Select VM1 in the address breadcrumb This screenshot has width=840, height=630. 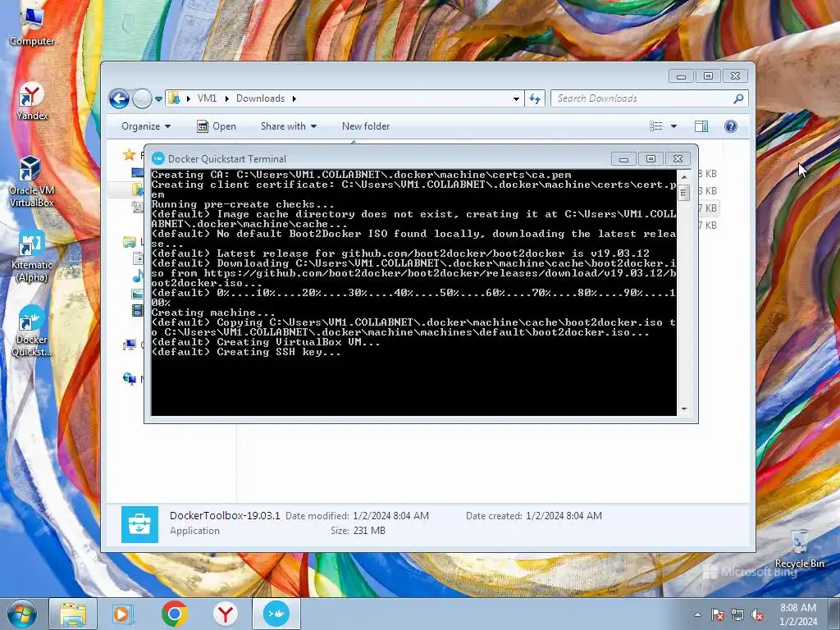(207, 98)
